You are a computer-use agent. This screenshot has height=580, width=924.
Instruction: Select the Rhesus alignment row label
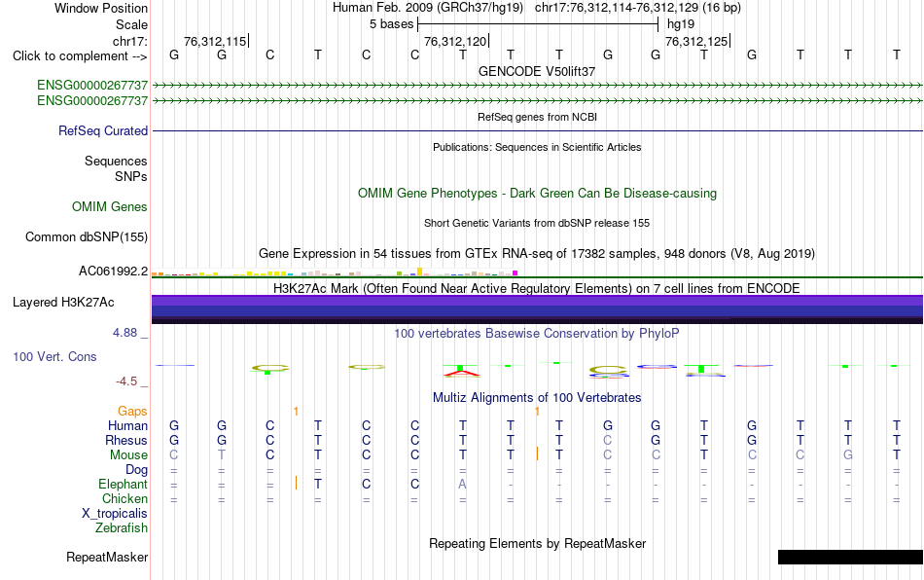click(x=126, y=440)
